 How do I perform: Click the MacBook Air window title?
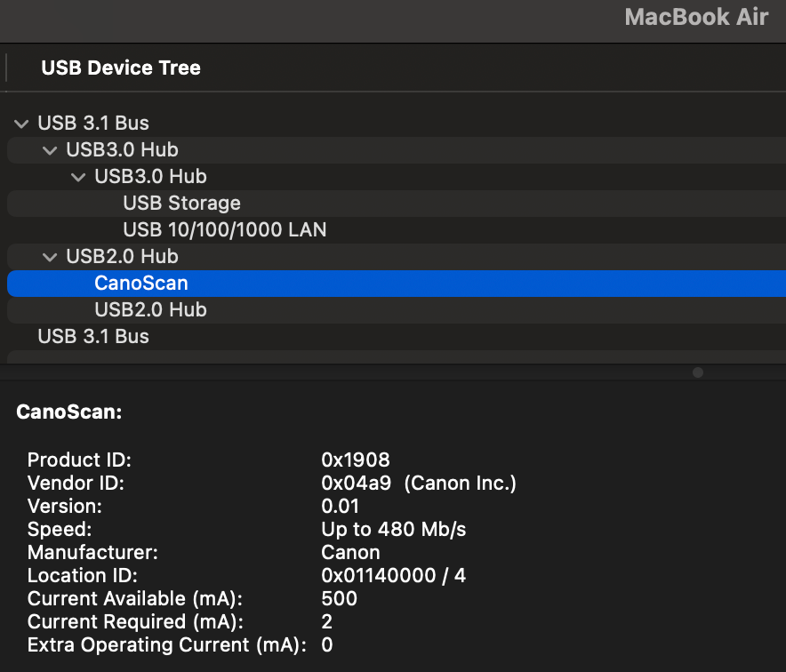pyautogui.click(x=696, y=17)
